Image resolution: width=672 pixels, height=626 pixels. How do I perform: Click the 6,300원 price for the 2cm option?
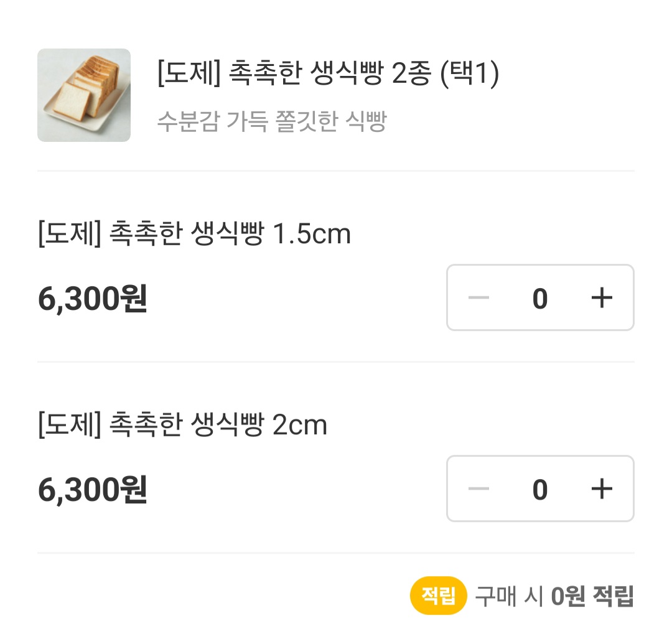(x=91, y=488)
